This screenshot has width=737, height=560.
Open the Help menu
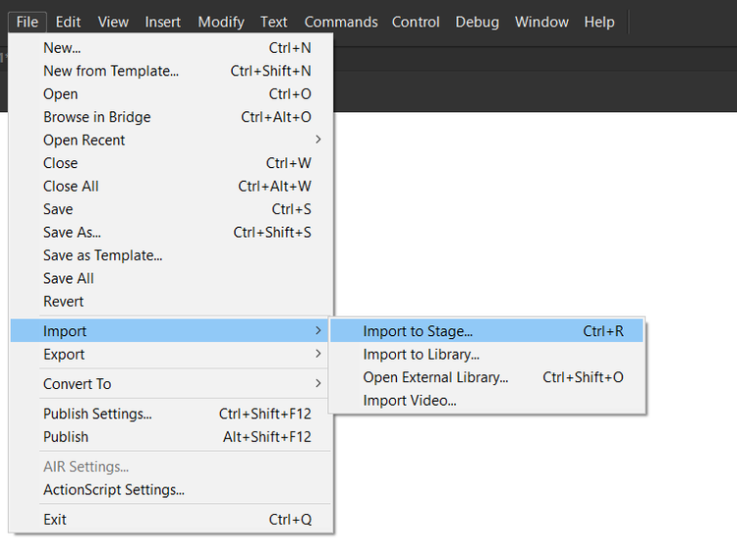598,22
